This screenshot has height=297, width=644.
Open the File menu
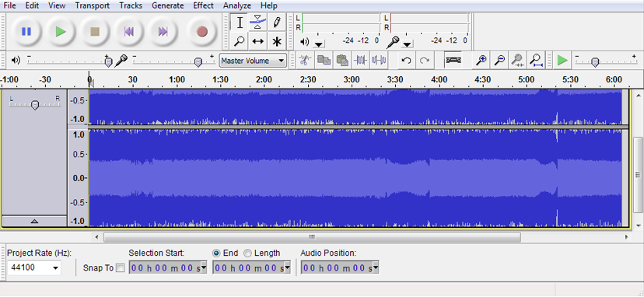click(x=9, y=5)
